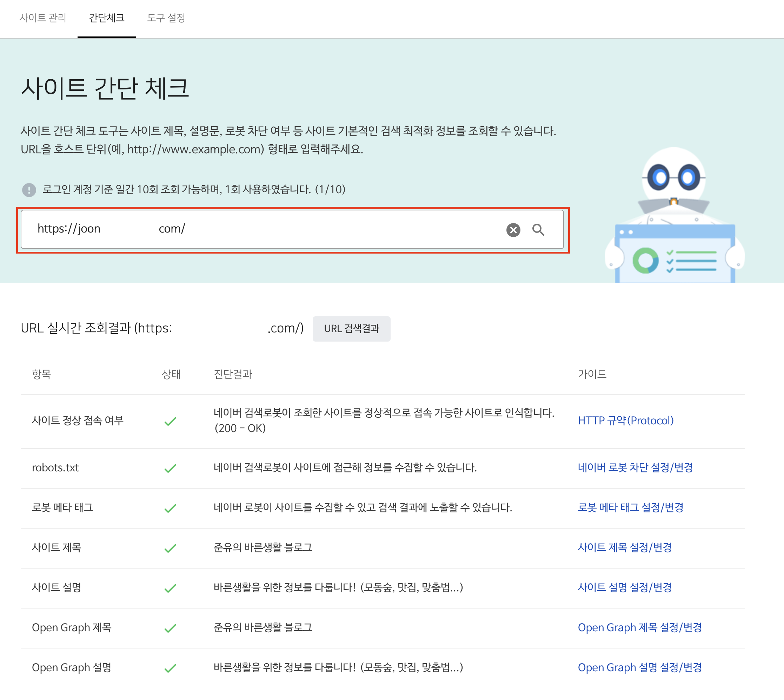Open the 로봇 메타 태그 설정/변경 link
The image size is (784, 700).
[x=630, y=507]
